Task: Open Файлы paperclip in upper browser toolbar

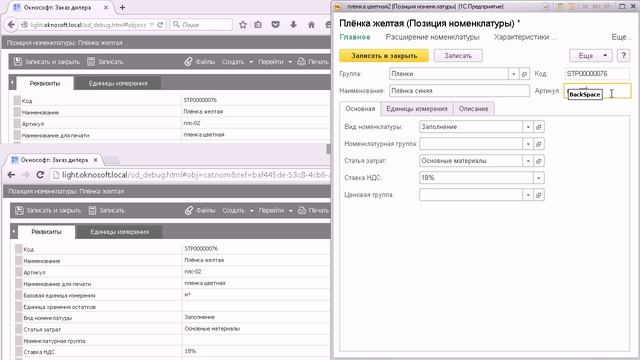Action: tap(200, 62)
